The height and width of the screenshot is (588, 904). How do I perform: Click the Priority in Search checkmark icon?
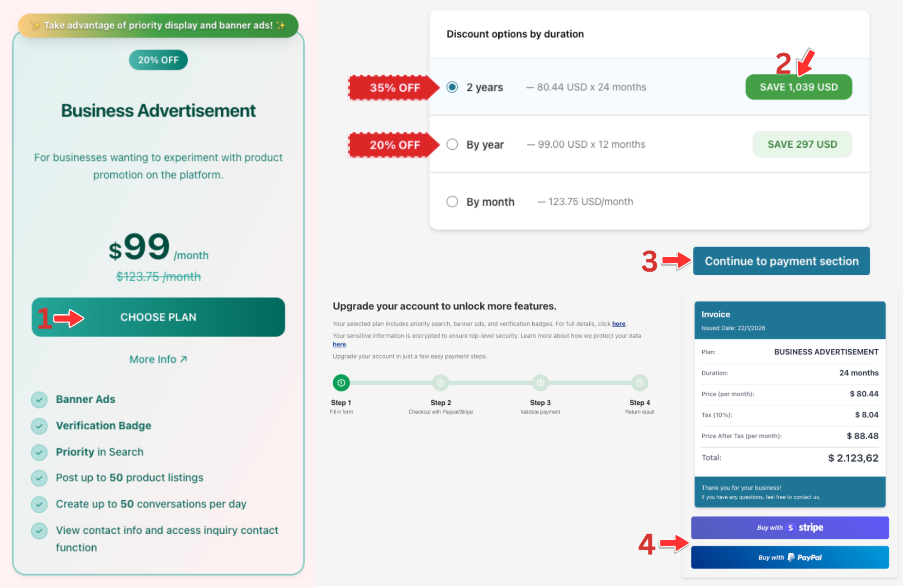pos(39,452)
